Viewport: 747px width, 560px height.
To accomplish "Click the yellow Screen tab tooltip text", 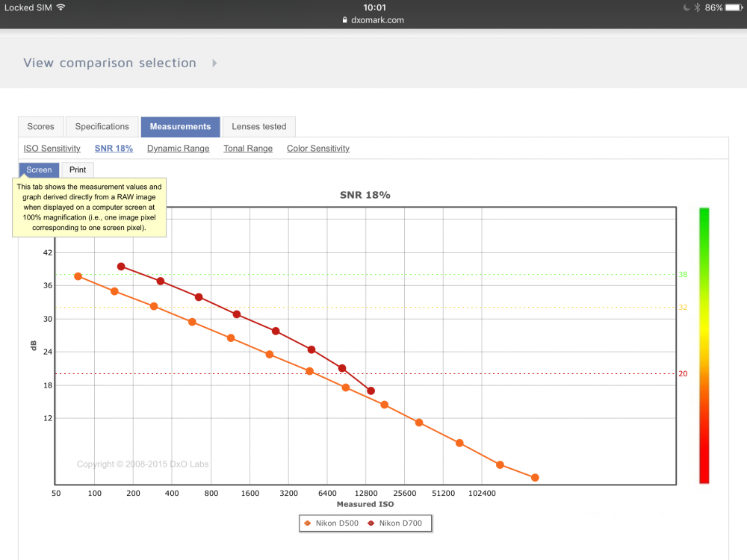I will (x=89, y=207).
